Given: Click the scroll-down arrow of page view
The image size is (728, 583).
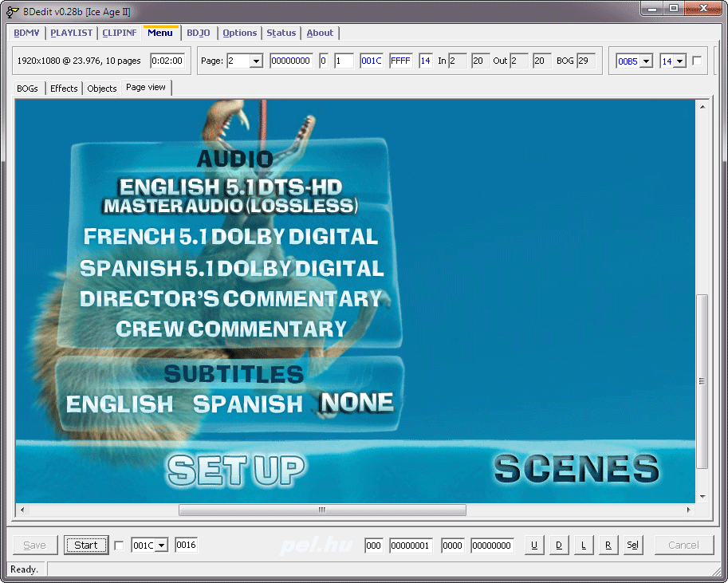Looking at the screenshot, I should point(702,497).
